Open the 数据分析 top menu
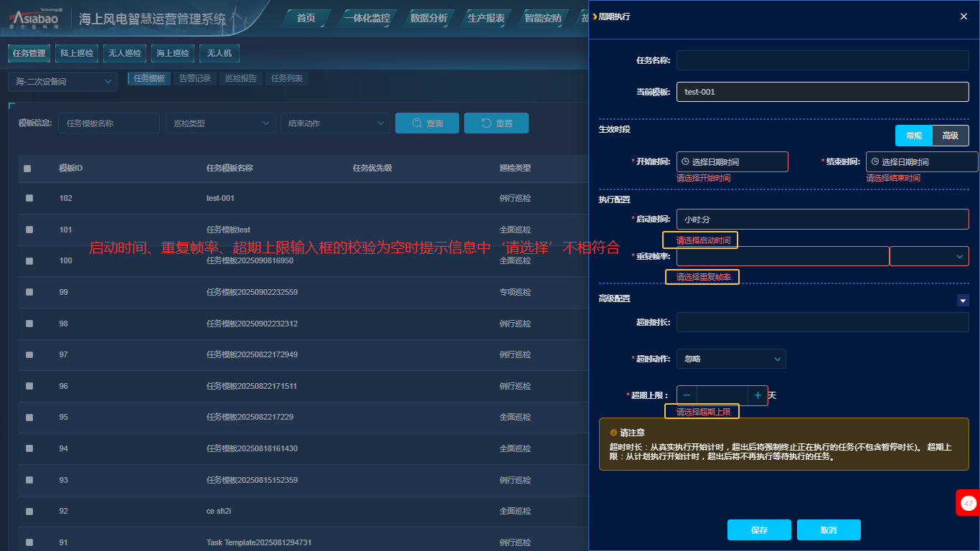The image size is (980, 551). 428,19
